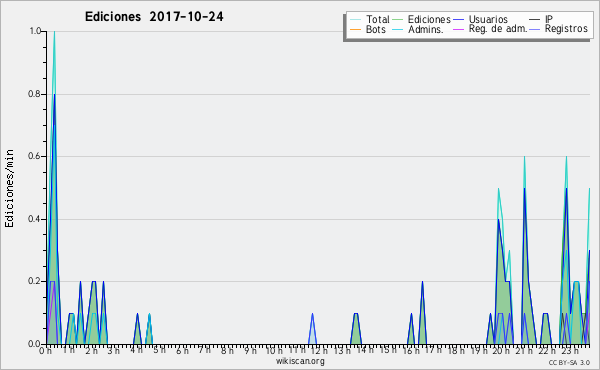
Task: Click the Usuarios legend label
Action: coord(488,19)
